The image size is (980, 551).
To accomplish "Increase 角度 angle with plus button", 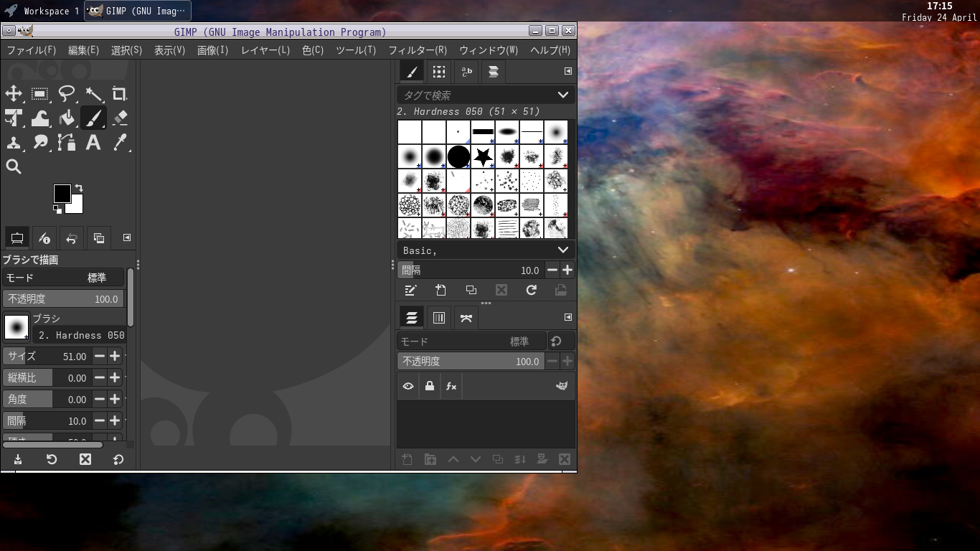I will tap(115, 399).
